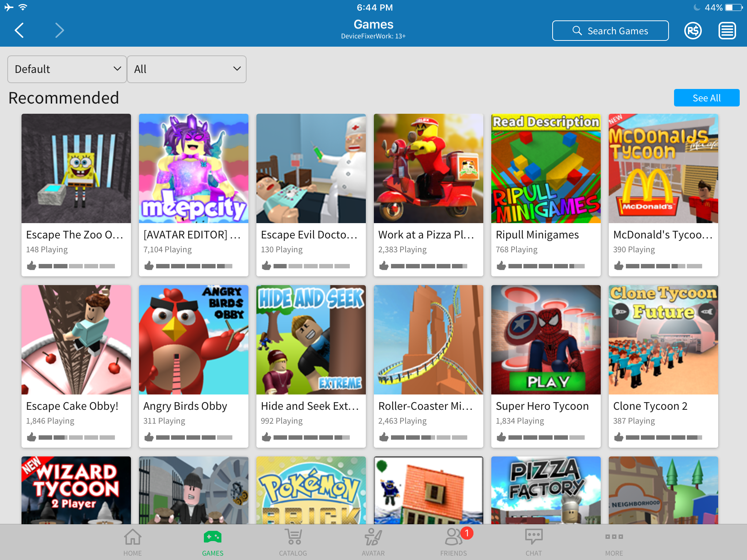Open Hide and Seek Extreme thumbnail
Screen dimensions: 747x560
pos(311,340)
